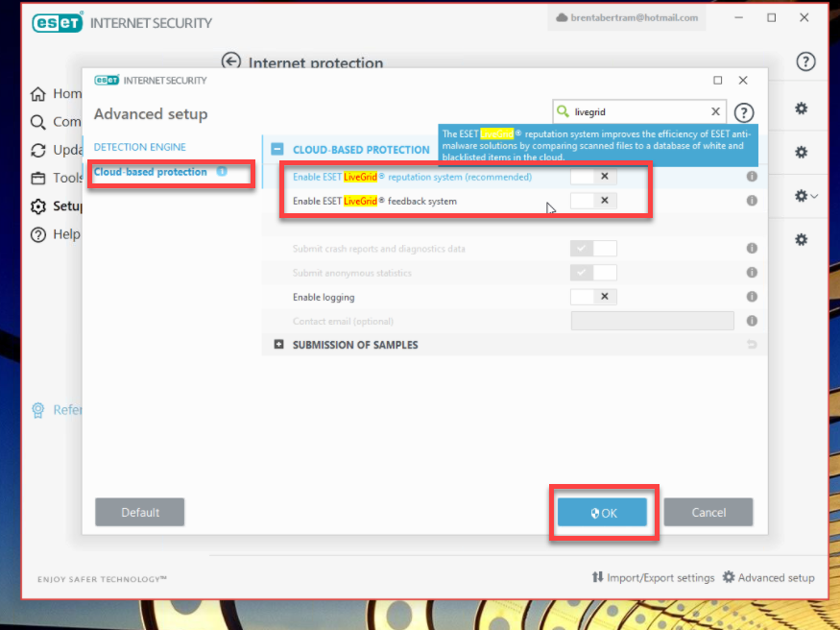The width and height of the screenshot is (840, 630).
Task: Confirm settings with OK button
Action: coord(602,512)
